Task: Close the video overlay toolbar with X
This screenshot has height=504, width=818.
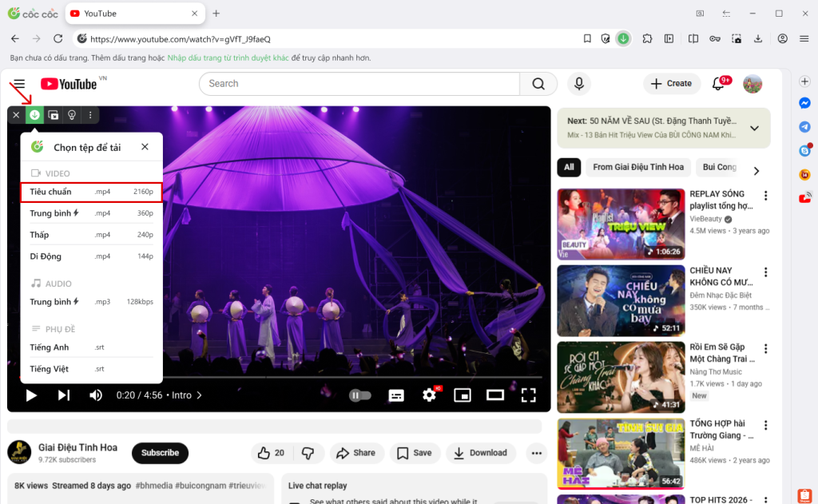Action: (x=16, y=115)
